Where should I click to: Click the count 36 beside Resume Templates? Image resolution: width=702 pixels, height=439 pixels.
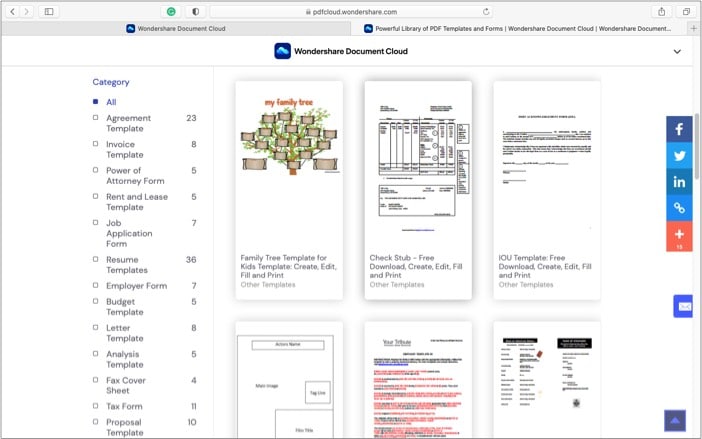(191, 260)
